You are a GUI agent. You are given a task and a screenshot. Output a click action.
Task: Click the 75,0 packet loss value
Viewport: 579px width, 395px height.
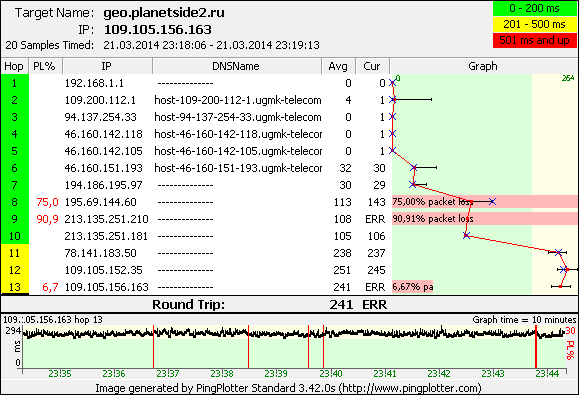(x=47, y=202)
